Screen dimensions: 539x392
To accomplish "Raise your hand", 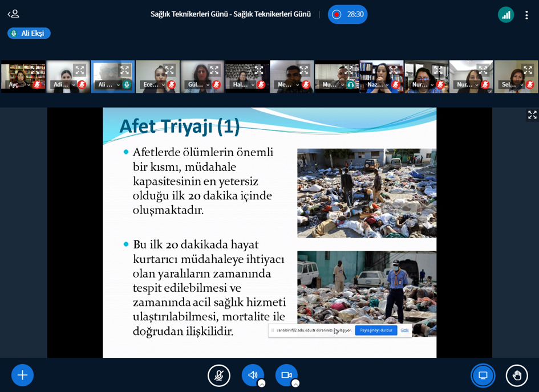I will click(x=517, y=375).
